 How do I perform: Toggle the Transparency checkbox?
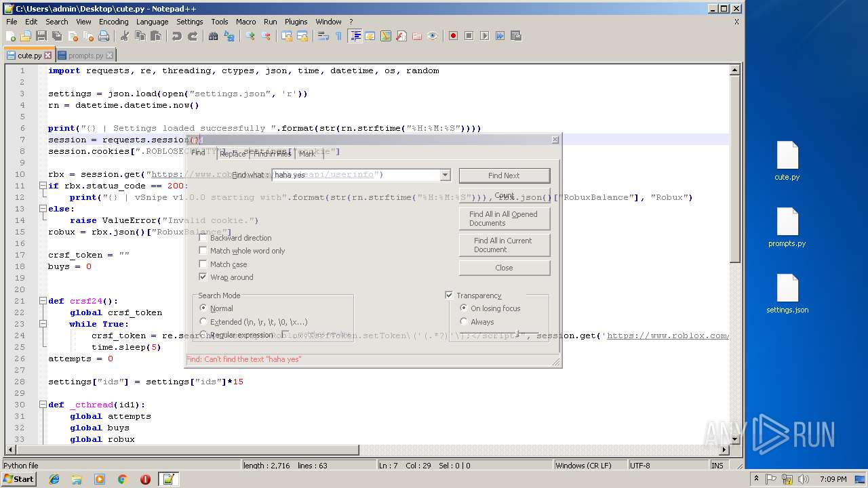click(x=449, y=296)
